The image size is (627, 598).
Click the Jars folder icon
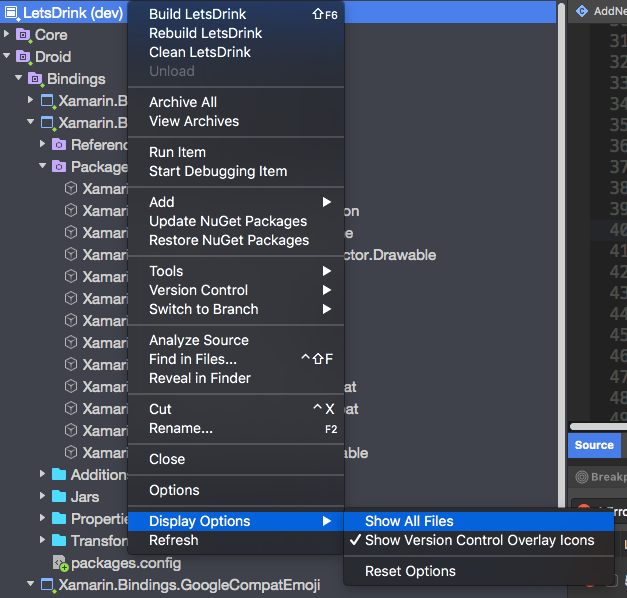59,497
